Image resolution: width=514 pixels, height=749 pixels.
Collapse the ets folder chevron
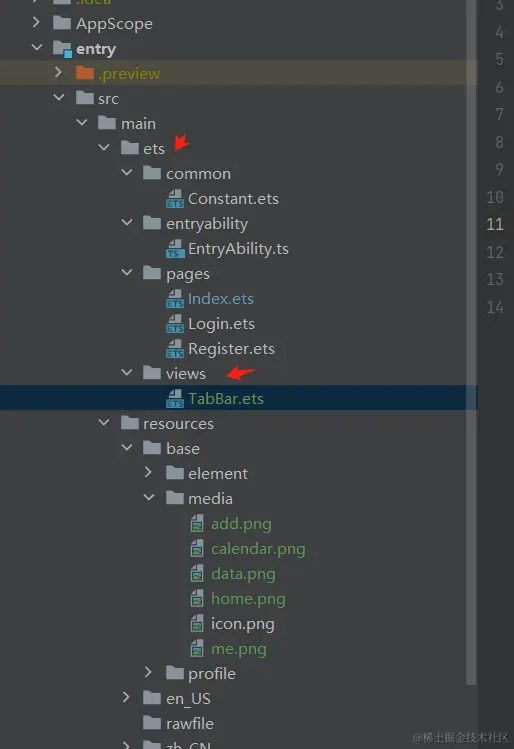[104, 147]
